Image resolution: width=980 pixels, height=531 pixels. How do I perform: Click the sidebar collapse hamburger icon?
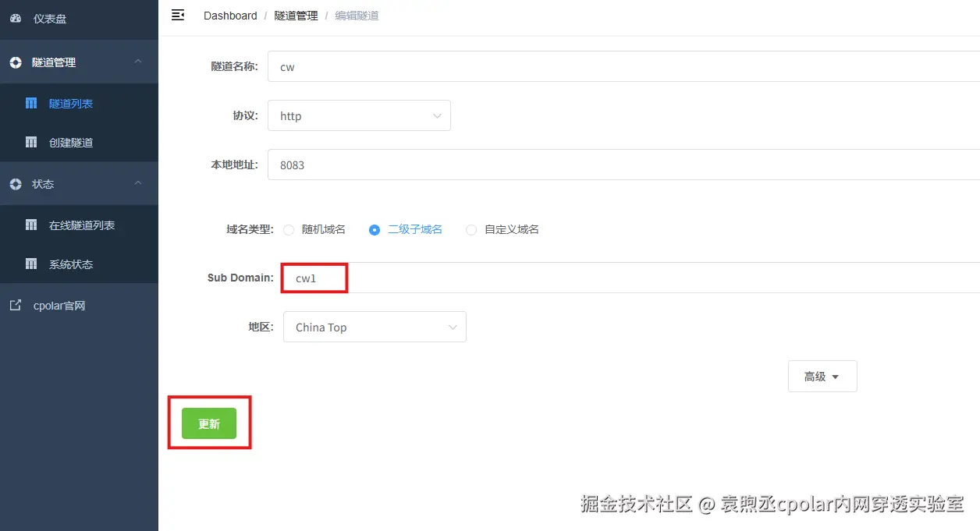pyautogui.click(x=178, y=15)
